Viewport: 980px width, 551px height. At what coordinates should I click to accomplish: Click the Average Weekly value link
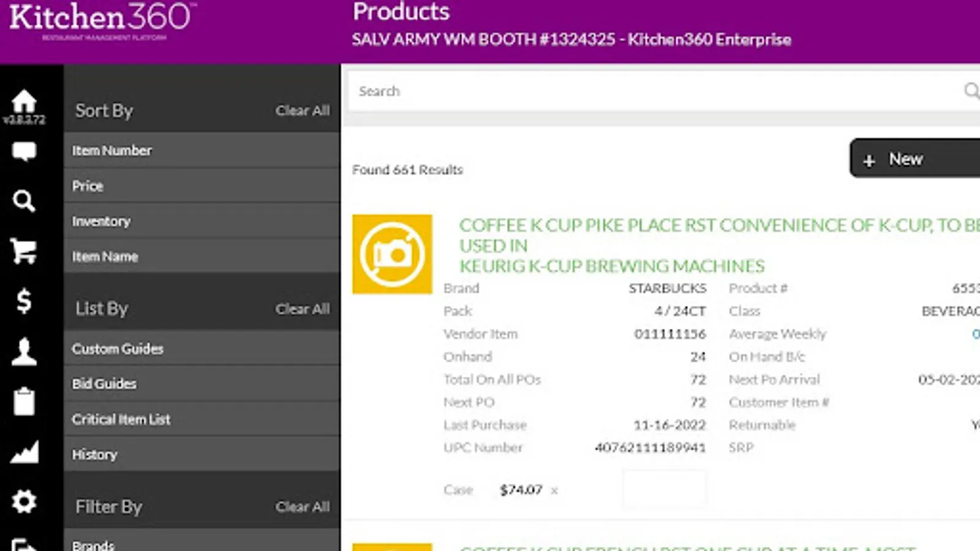pos(976,334)
